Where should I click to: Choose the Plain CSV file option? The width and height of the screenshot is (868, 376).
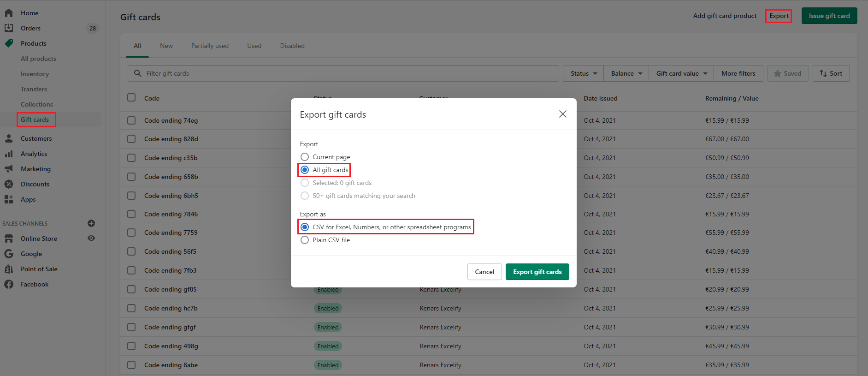click(x=305, y=240)
